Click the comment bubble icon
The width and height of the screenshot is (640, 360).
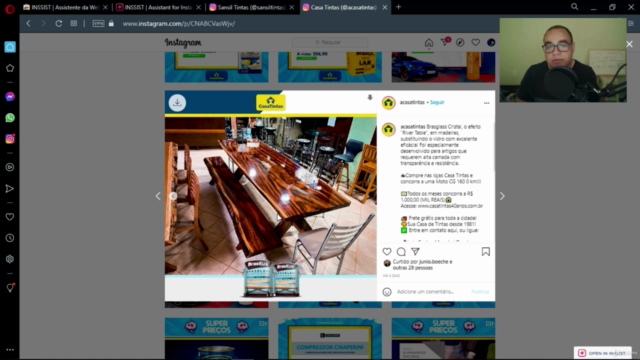tap(401, 251)
